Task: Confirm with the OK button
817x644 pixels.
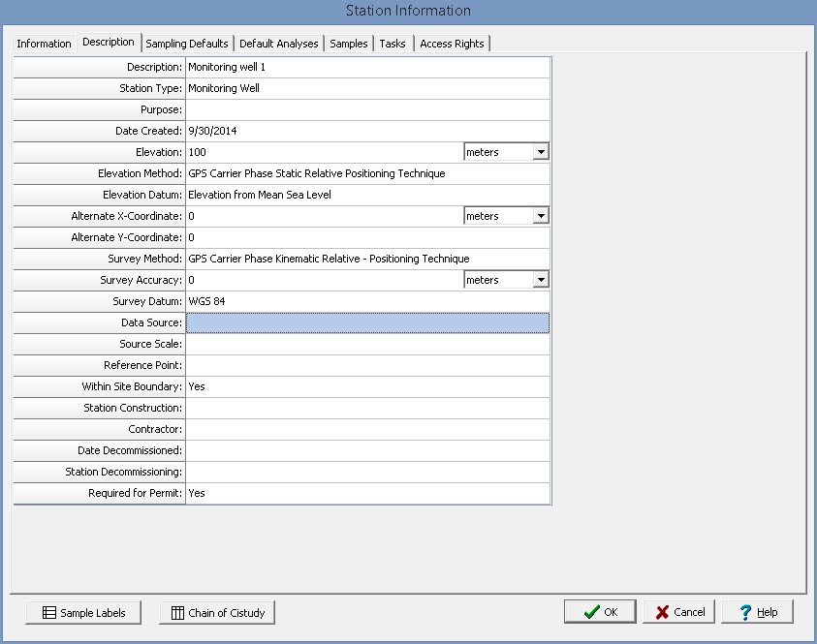Action: point(600,612)
